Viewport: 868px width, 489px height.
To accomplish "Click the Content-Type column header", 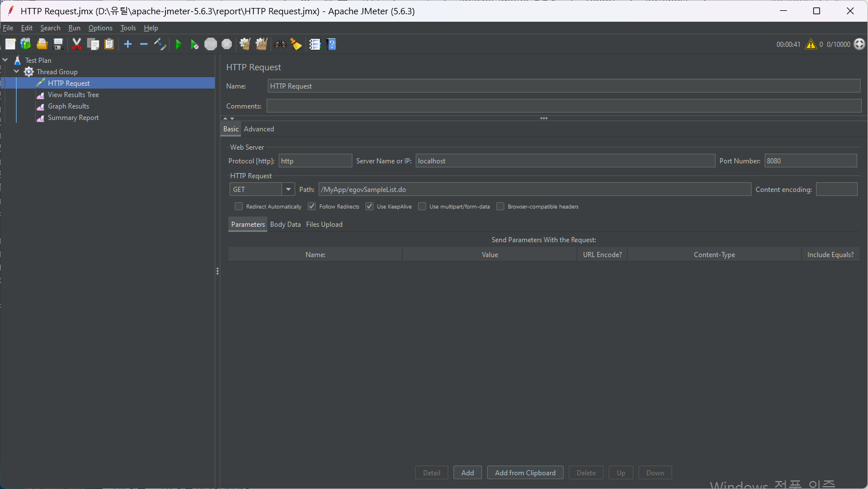I will [714, 255].
